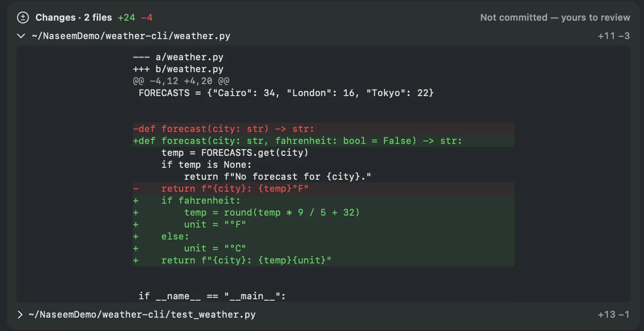This screenshot has height=331, width=644.
Task: Click the +13 −1 stat for test_weather.py
Action: tap(614, 314)
